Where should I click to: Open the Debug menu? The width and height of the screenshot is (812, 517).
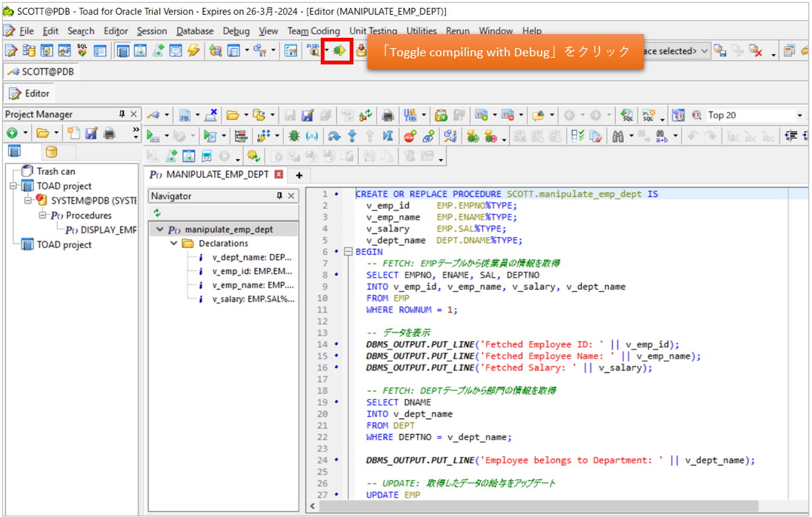tap(236, 31)
